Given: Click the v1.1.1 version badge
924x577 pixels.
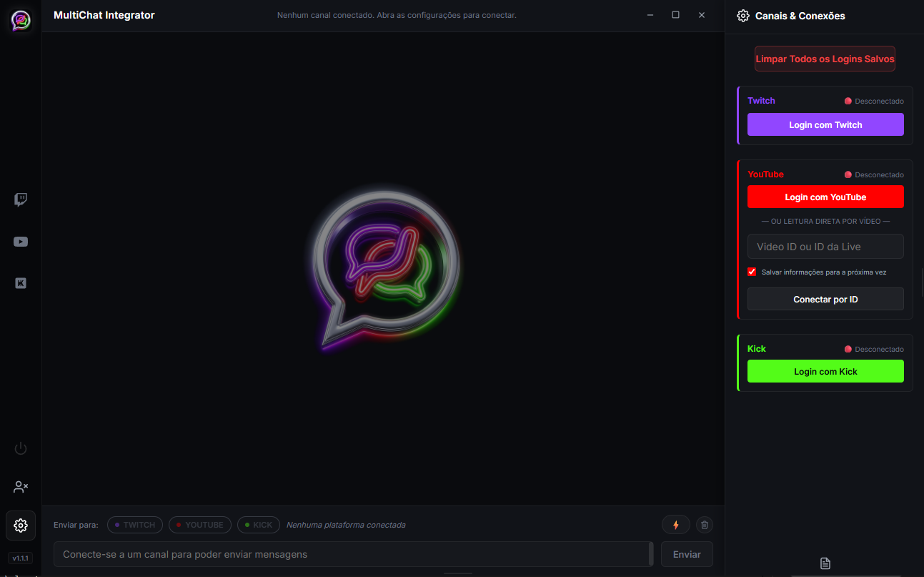Looking at the screenshot, I should tap(21, 558).
